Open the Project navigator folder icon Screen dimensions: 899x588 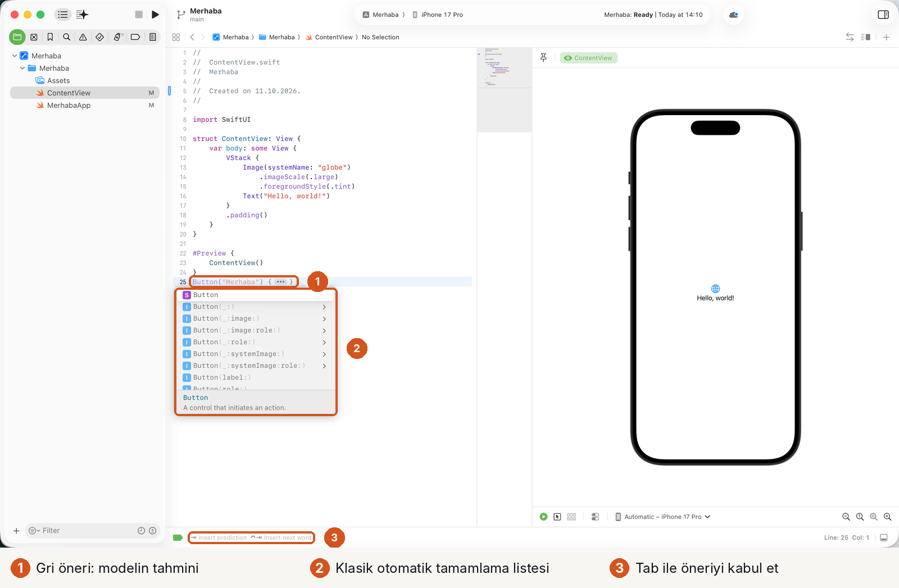click(17, 37)
